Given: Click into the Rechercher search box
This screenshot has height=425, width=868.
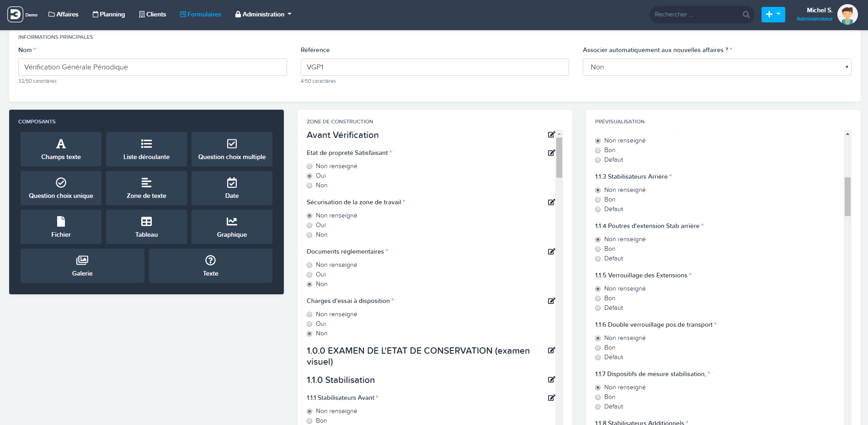Looking at the screenshot, I should pos(696,15).
